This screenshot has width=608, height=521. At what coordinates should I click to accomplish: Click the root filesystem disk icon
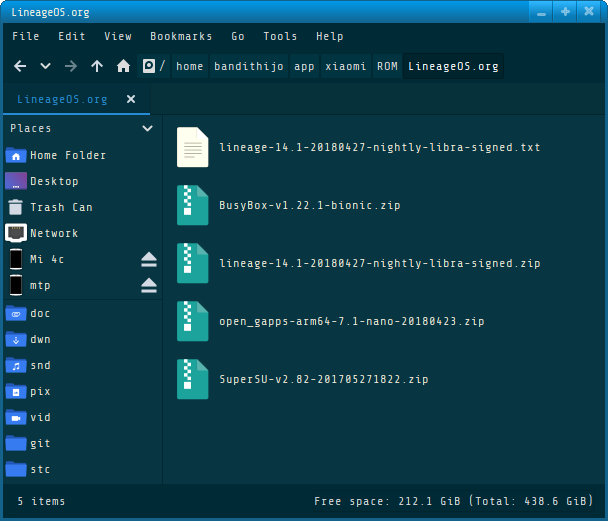(x=149, y=66)
